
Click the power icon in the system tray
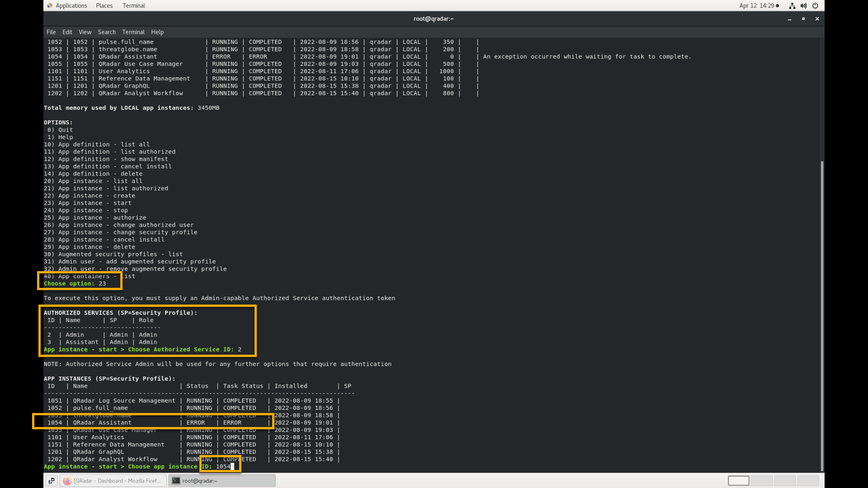click(x=815, y=6)
